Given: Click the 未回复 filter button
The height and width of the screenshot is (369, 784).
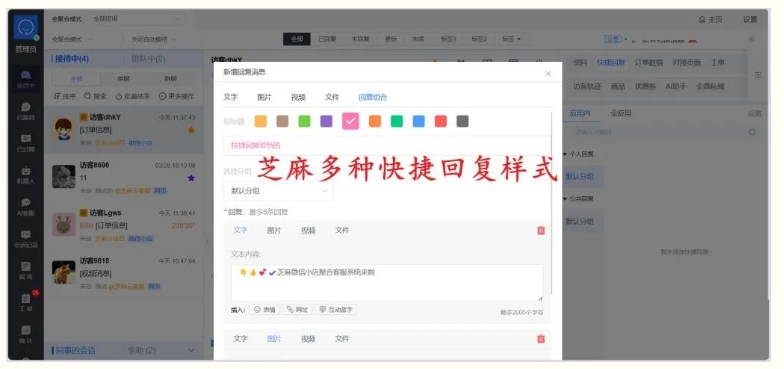Looking at the screenshot, I should [360, 39].
